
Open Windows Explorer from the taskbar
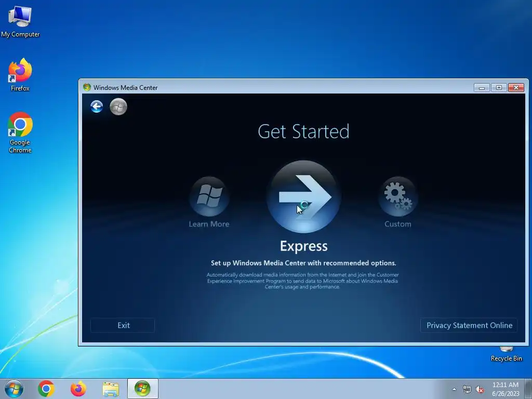tap(111, 389)
